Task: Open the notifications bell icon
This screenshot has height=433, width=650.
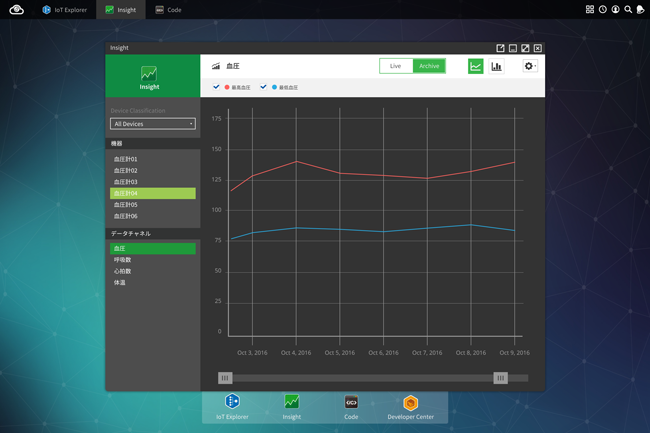Action: pos(640,9)
